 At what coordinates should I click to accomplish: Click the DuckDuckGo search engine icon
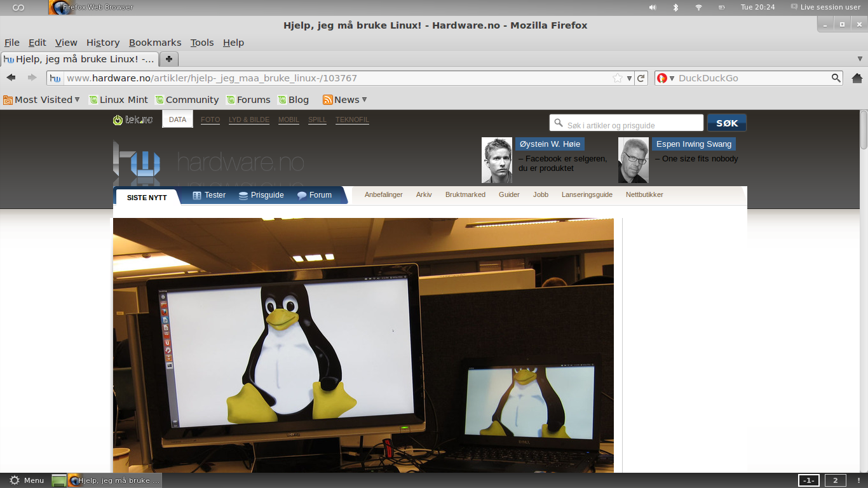coord(662,78)
